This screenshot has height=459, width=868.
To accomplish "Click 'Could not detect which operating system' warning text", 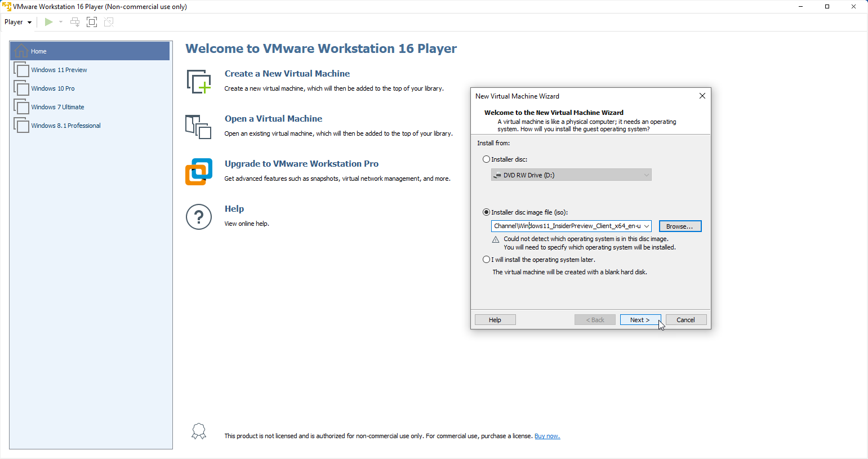I will pyautogui.click(x=586, y=239).
